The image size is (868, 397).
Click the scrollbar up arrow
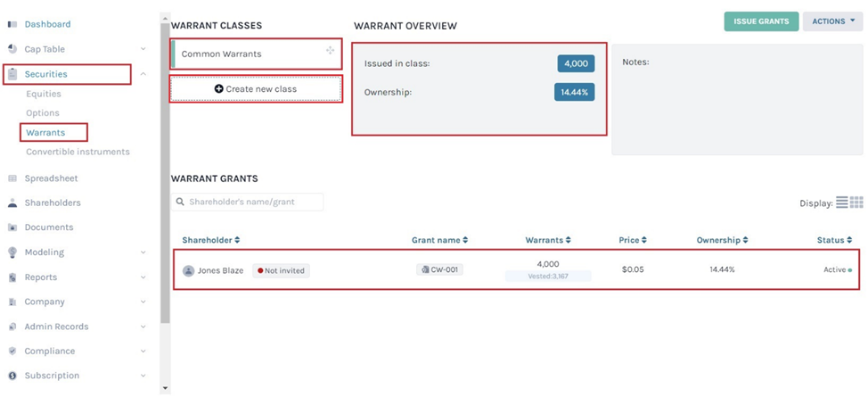coord(165,19)
